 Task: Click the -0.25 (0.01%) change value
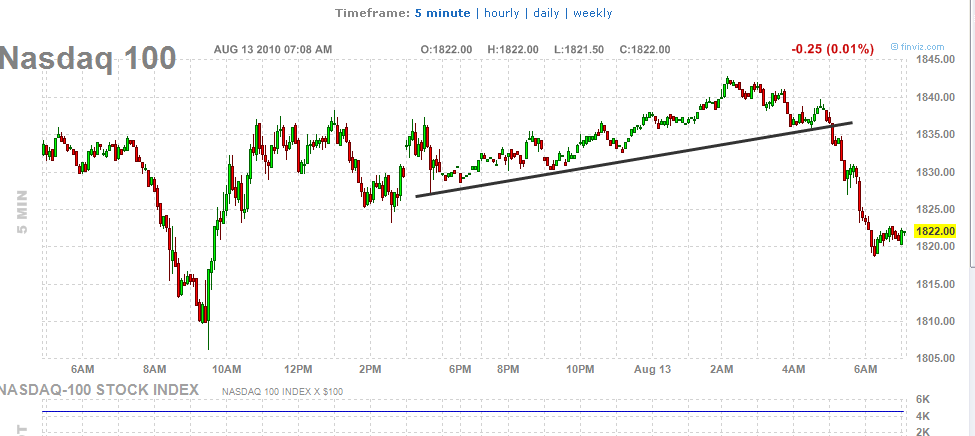833,49
